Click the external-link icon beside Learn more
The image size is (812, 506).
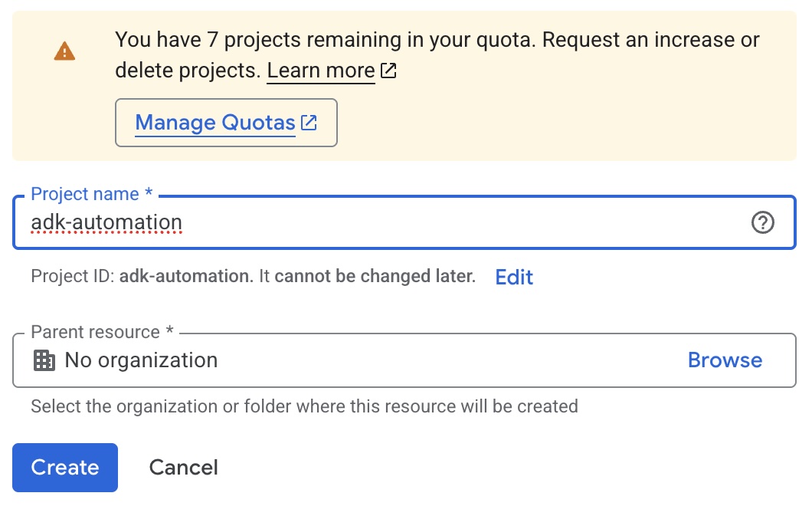click(x=388, y=71)
